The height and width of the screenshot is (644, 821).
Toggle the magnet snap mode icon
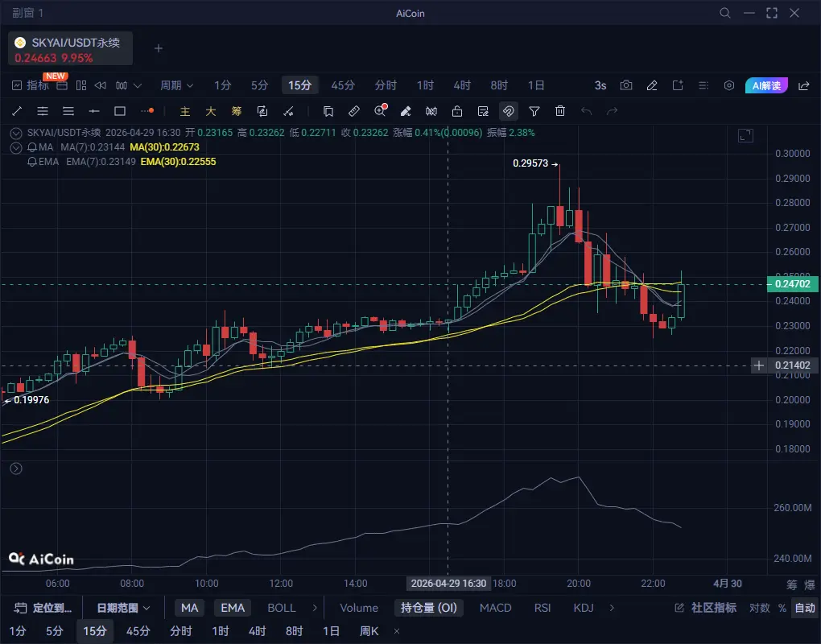pyautogui.click(x=509, y=111)
